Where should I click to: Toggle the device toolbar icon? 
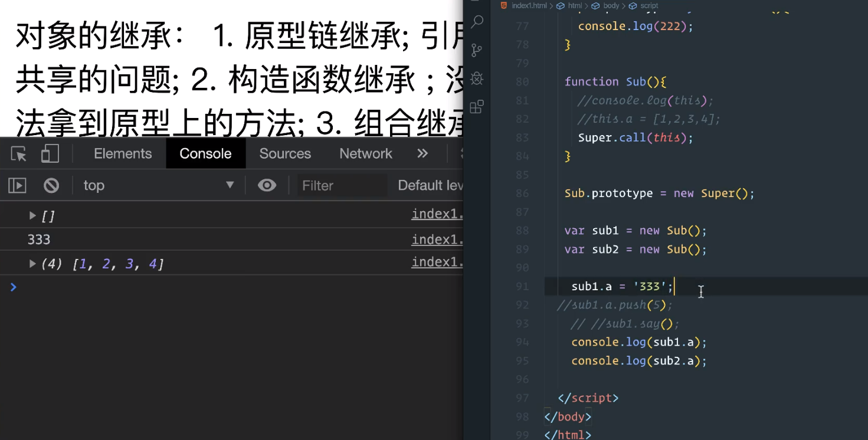point(50,154)
